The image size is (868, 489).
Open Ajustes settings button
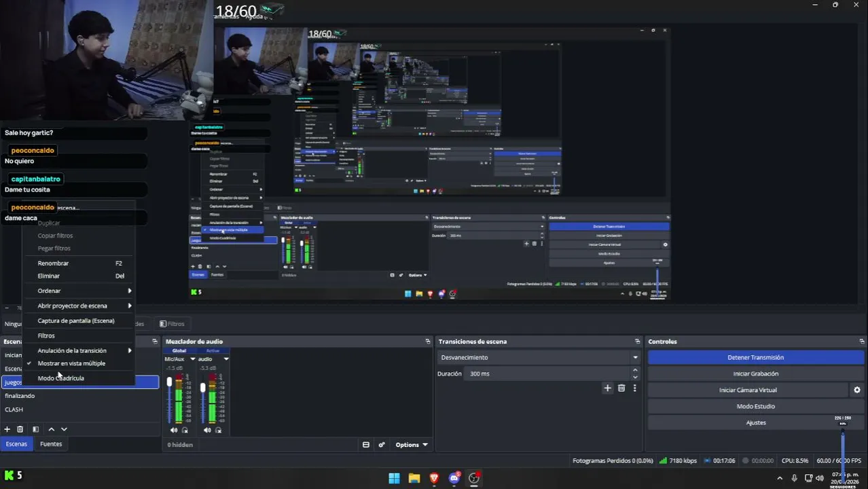755,422
